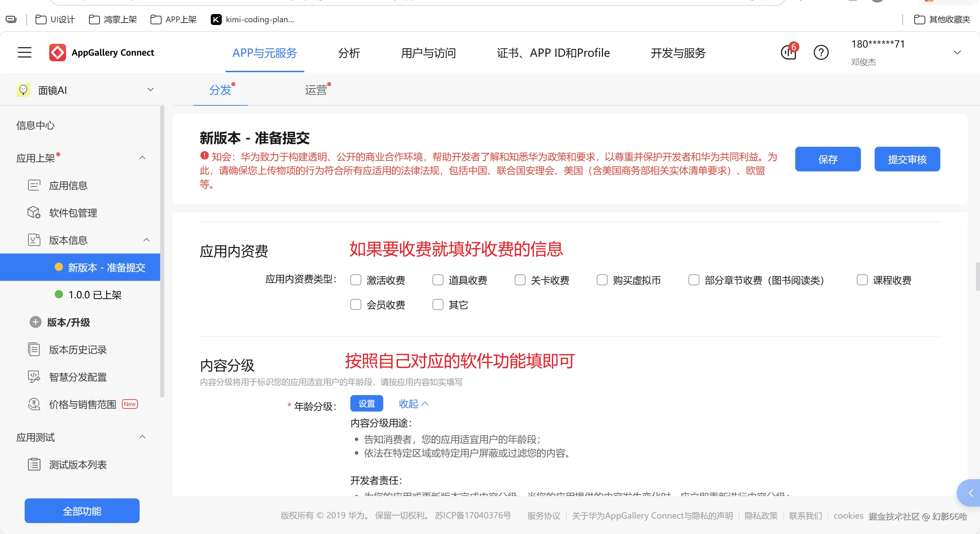Collapse the age rating details via 收起
The height and width of the screenshot is (534, 980).
pos(414,404)
